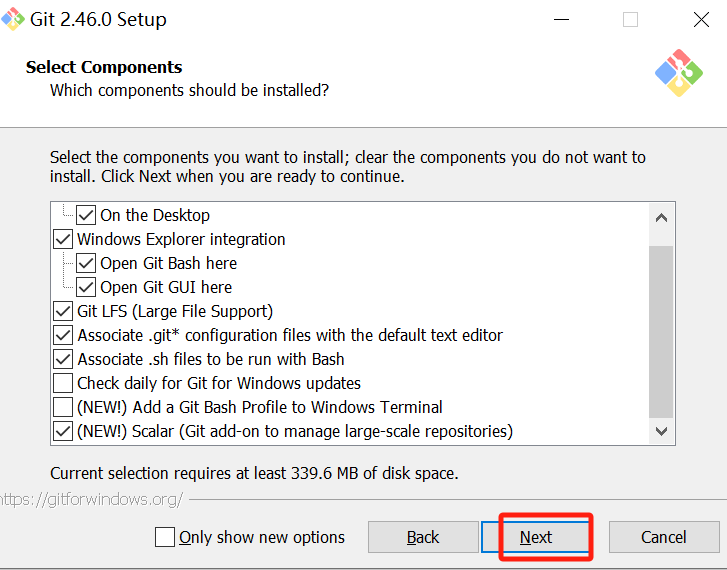The width and height of the screenshot is (727, 570).
Task: Go to the Back page
Action: point(423,537)
